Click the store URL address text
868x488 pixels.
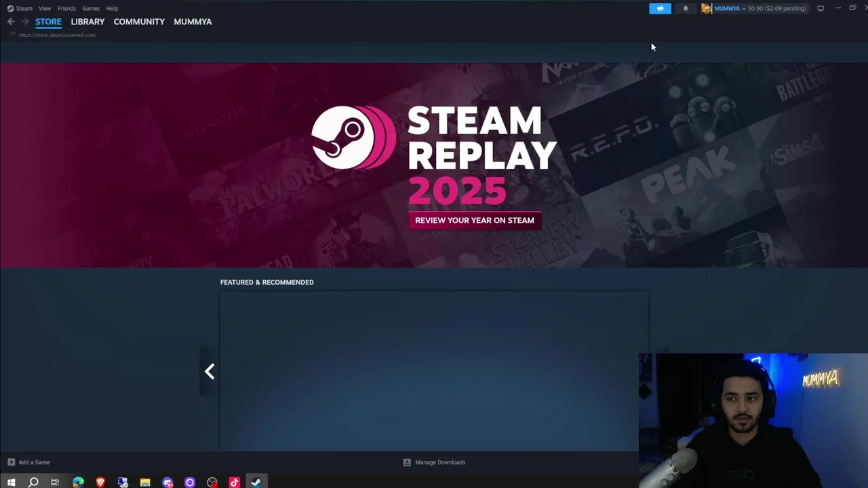(x=58, y=35)
